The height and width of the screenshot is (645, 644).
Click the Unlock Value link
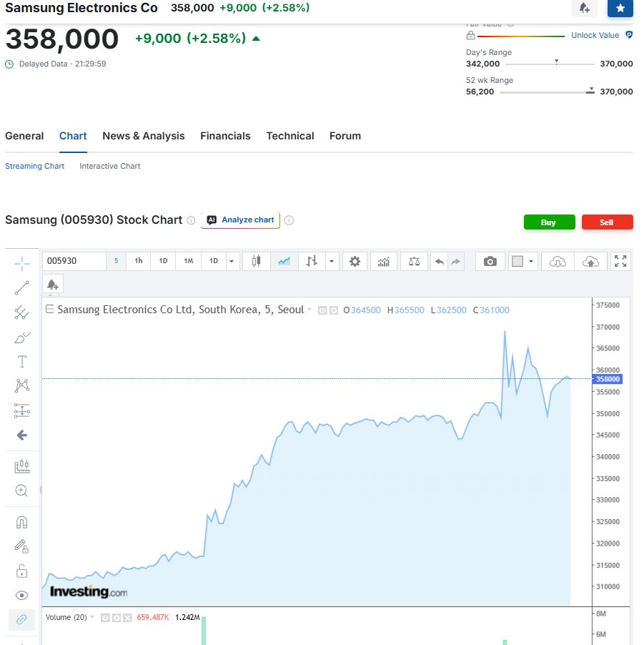[595, 35]
